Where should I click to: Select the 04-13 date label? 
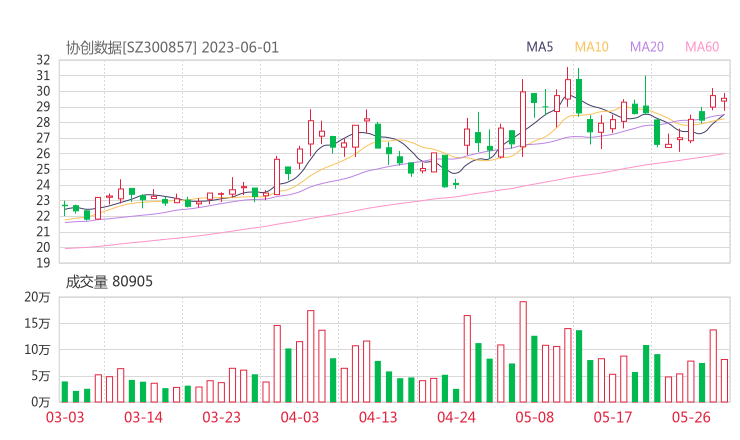[378, 417]
